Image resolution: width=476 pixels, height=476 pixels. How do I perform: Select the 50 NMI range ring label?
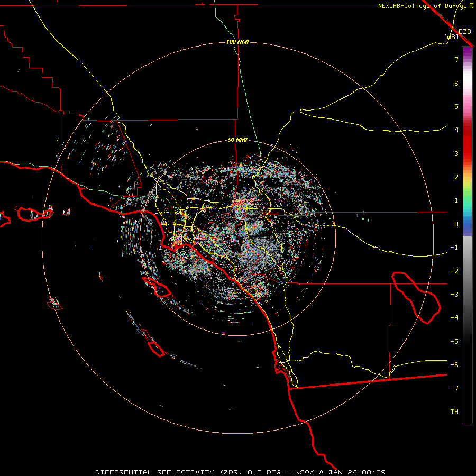click(237, 140)
